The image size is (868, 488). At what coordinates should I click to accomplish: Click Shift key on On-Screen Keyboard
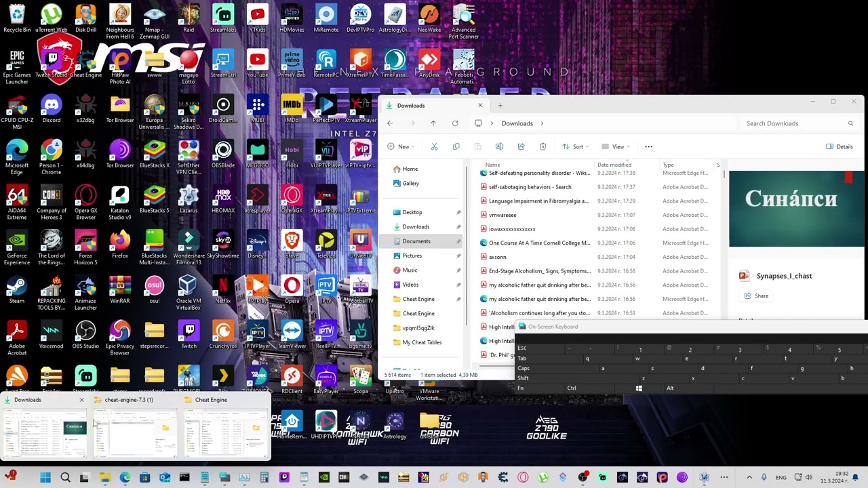(523, 378)
